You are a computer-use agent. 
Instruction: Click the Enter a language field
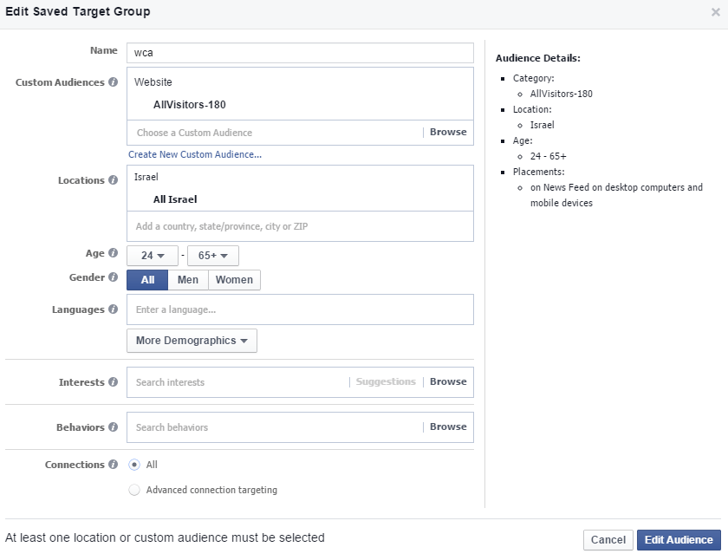(x=300, y=309)
